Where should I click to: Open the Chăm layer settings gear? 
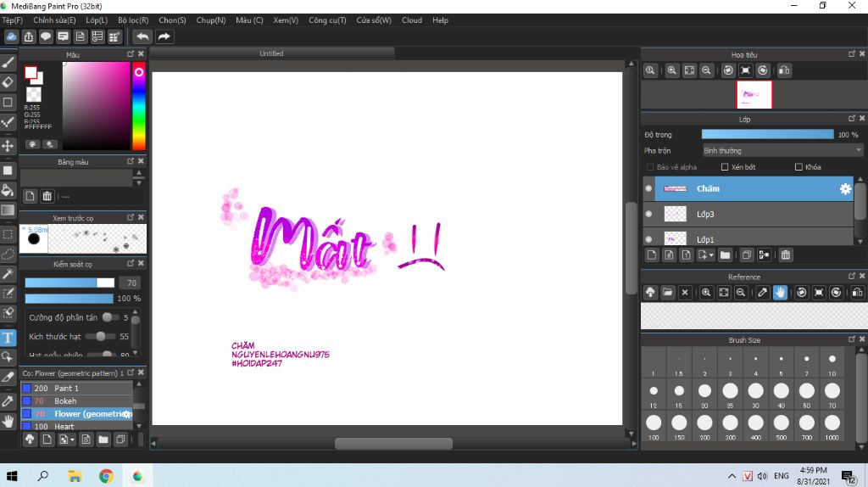[x=845, y=188]
